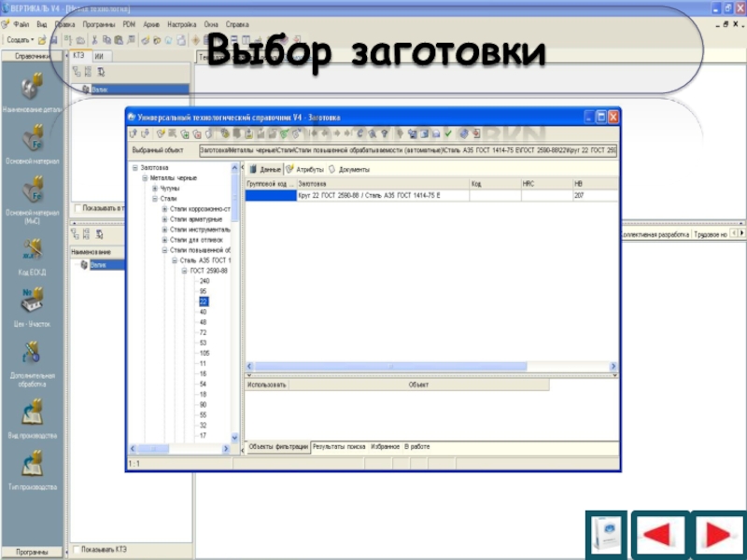Open the 'Основной материал' sidebar icon
The image size is (747, 560).
(31, 140)
